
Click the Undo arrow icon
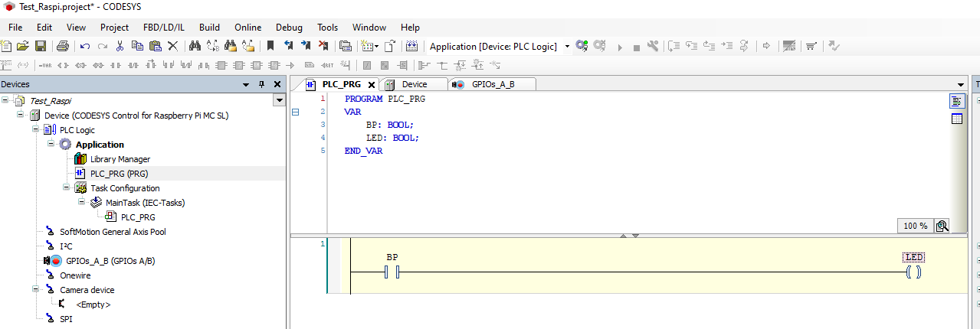pyautogui.click(x=84, y=47)
